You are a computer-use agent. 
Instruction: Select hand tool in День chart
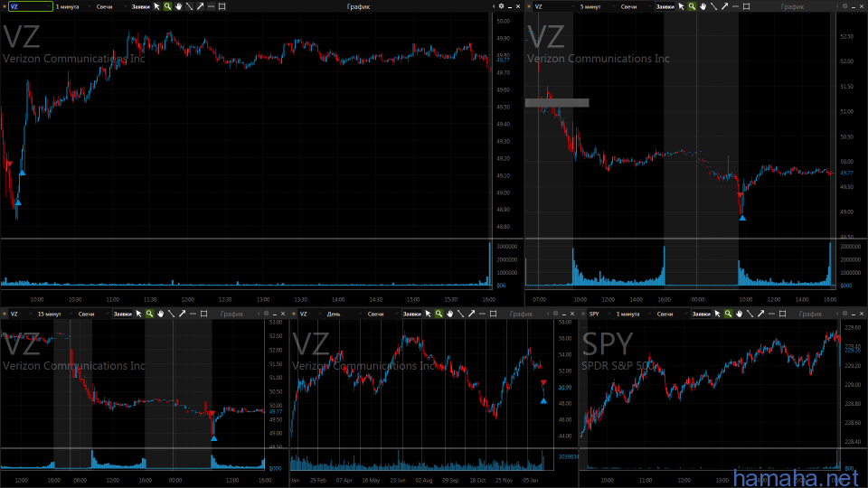450,314
